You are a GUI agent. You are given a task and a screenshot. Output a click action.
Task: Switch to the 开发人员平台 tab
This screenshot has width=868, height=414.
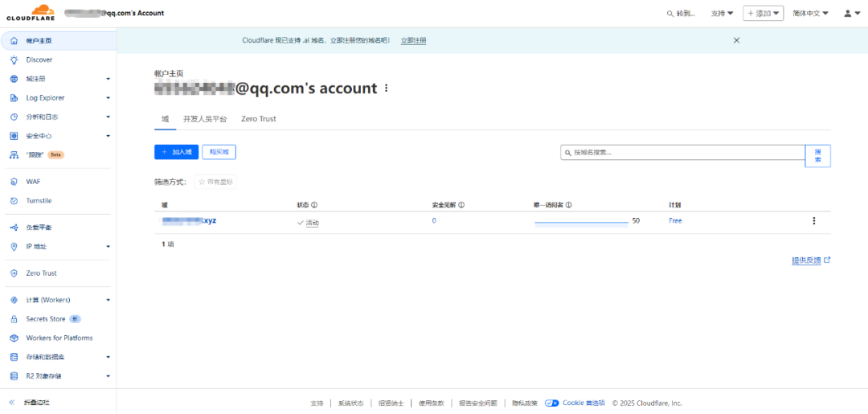205,119
